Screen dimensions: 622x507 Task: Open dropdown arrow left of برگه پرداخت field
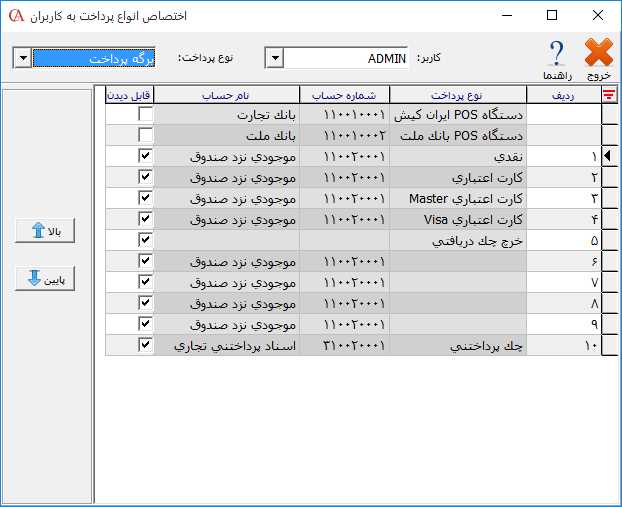point(22,59)
